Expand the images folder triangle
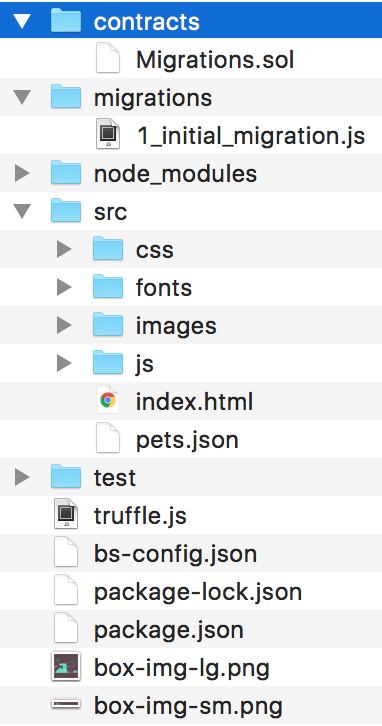 64,325
